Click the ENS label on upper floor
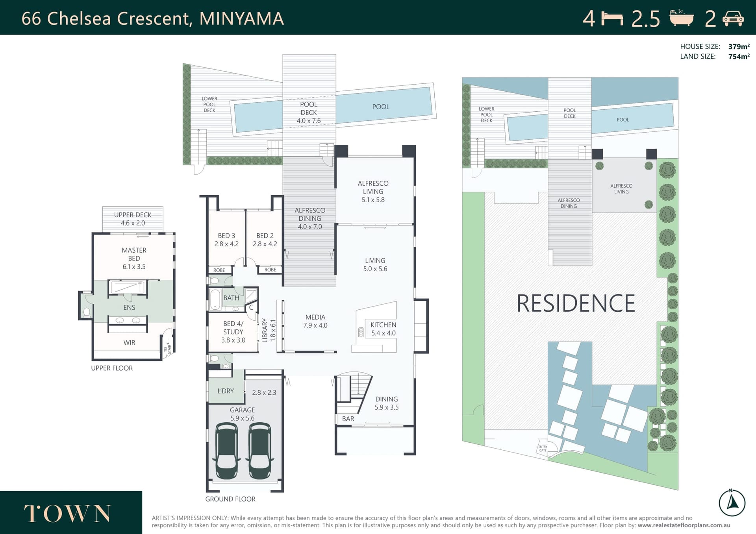 pos(129,307)
